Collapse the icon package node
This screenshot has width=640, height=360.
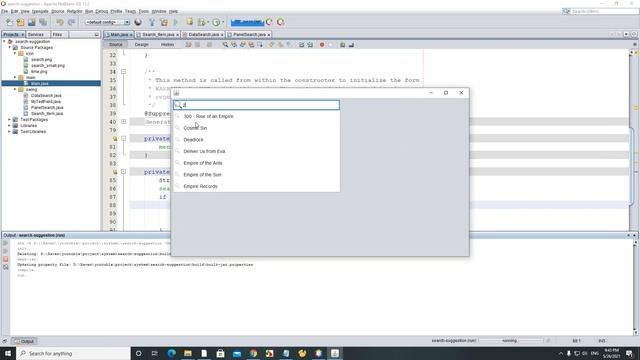click(x=15, y=53)
